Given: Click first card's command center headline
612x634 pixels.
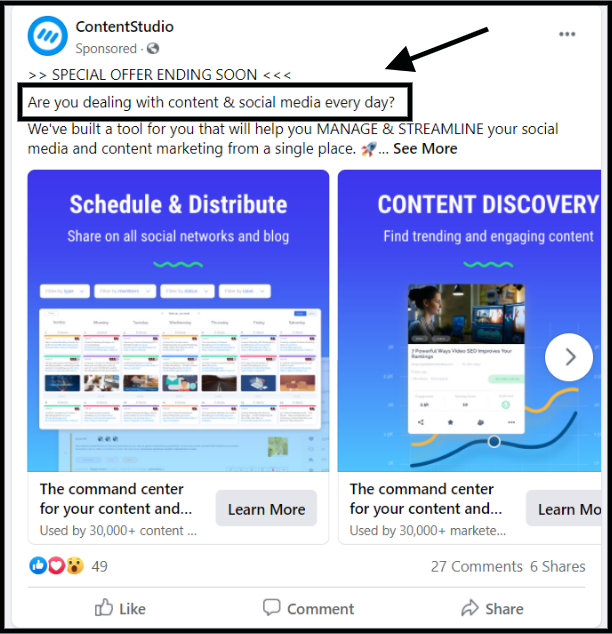Looking at the screenshot, I should click(116, 499).
